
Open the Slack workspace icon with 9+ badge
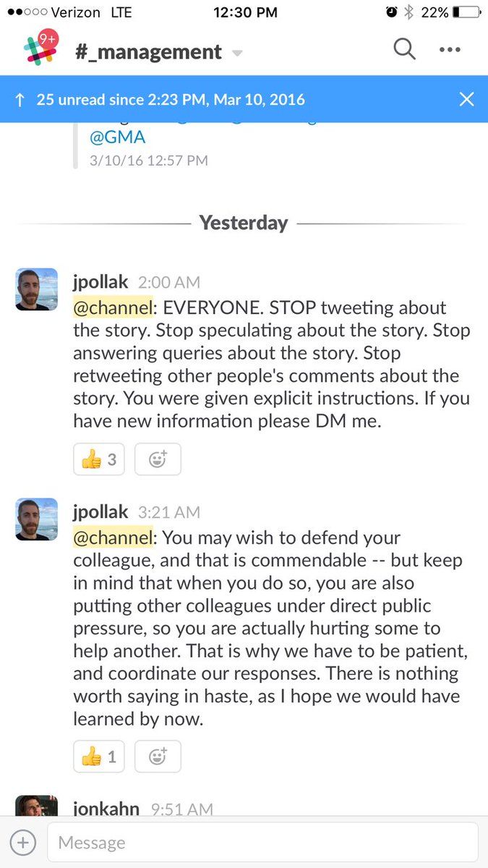(x=40, y=50)
